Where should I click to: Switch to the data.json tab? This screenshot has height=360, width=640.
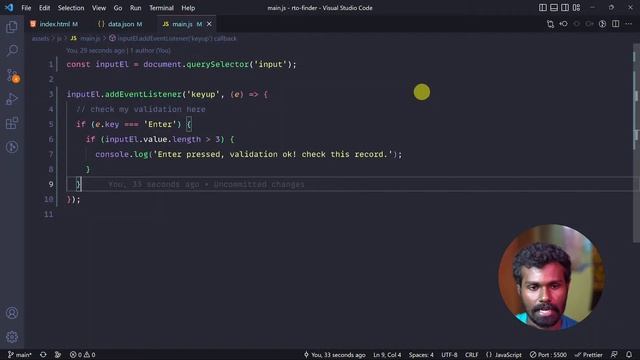tap(120, 24)
